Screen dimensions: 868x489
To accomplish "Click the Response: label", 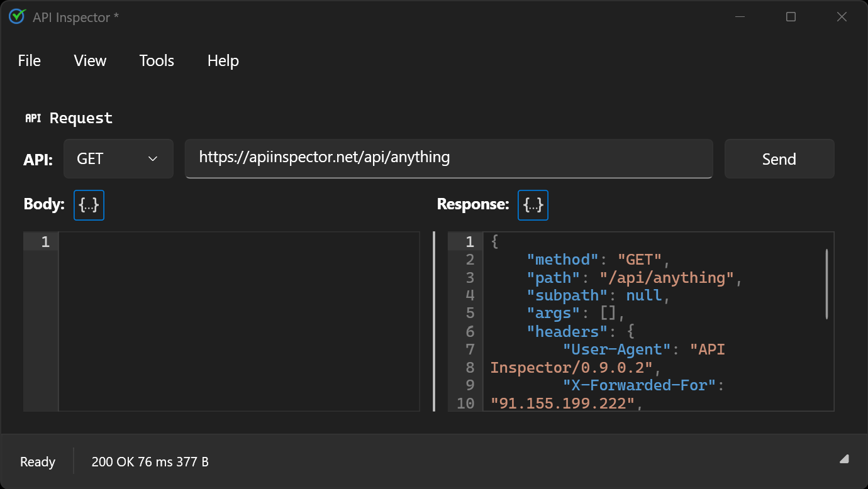I will point(473,204).
